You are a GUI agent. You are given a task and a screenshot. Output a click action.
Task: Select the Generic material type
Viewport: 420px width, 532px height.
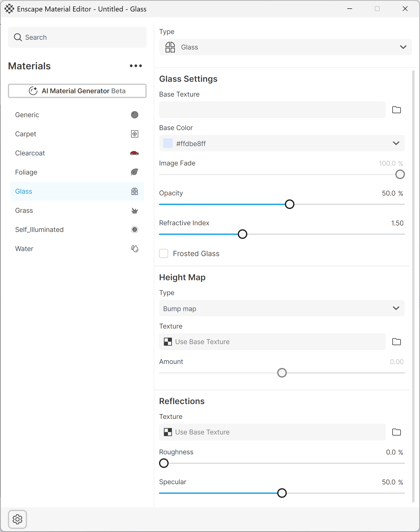[x=77, y=115]
